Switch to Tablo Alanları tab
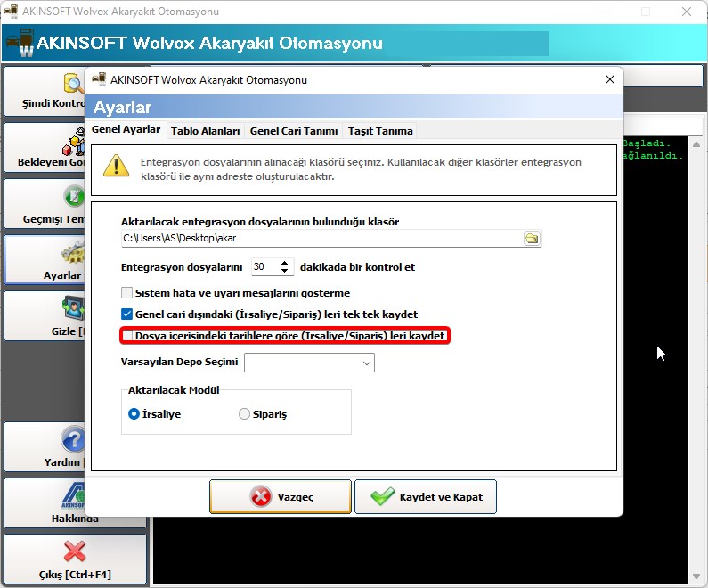The width and height of the screenshot is (708, 588). point(205,131)
